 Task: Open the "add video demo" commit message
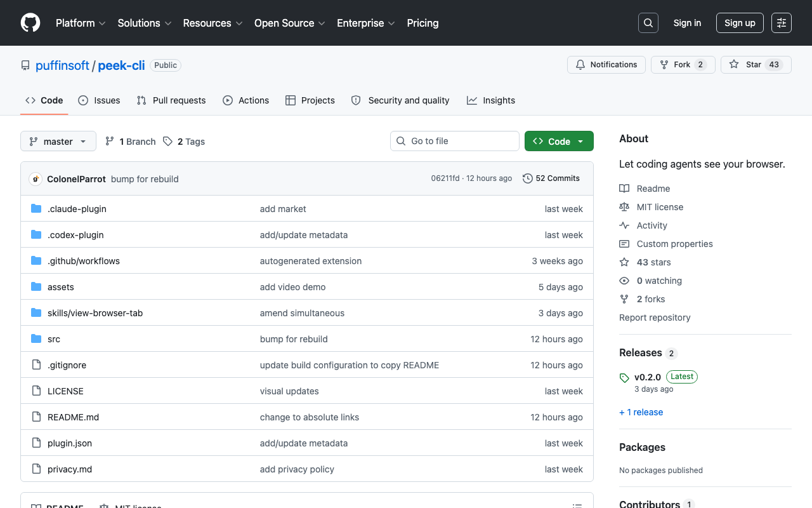pos(292,287)
